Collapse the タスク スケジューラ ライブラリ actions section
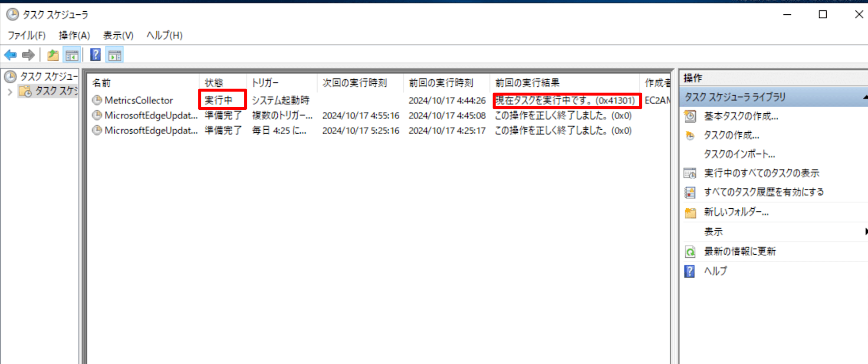 [865, 97]
